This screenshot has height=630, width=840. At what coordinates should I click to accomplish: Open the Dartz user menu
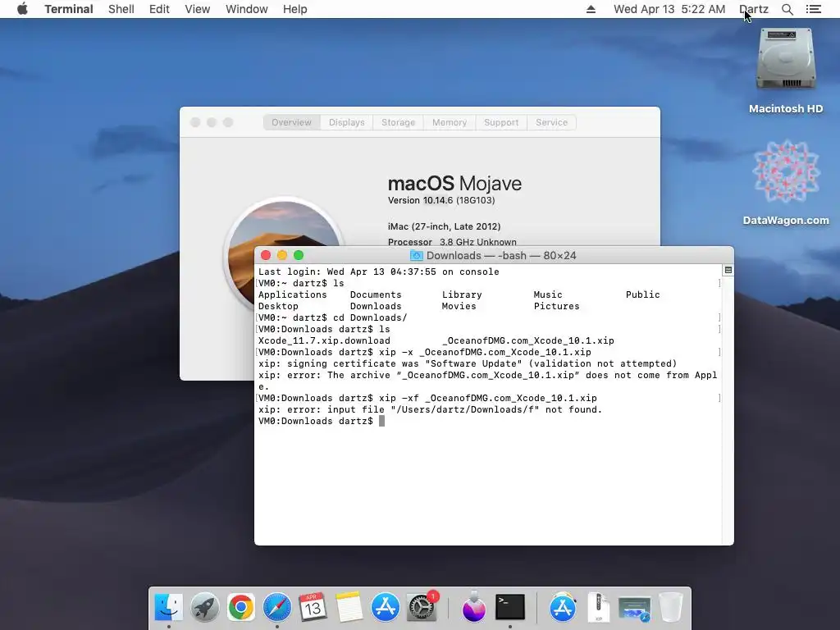(753, 9)
